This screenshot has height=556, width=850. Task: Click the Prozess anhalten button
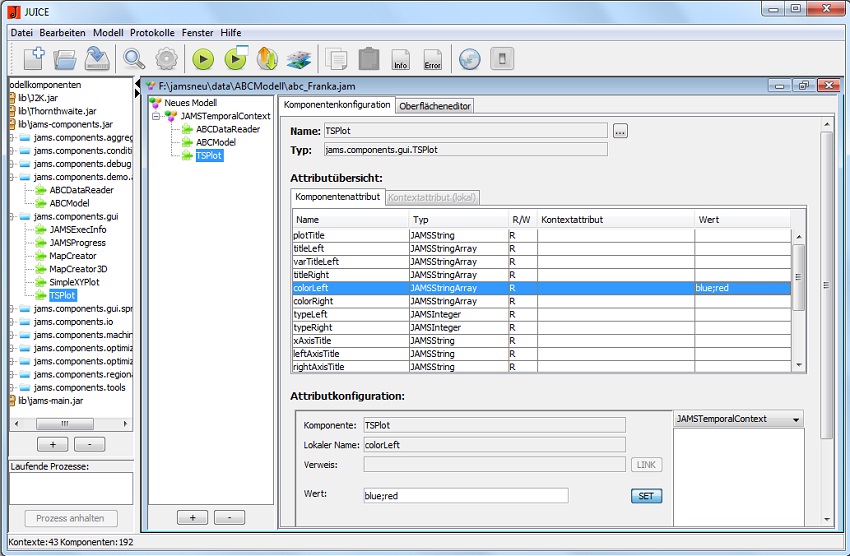(70, 518)
